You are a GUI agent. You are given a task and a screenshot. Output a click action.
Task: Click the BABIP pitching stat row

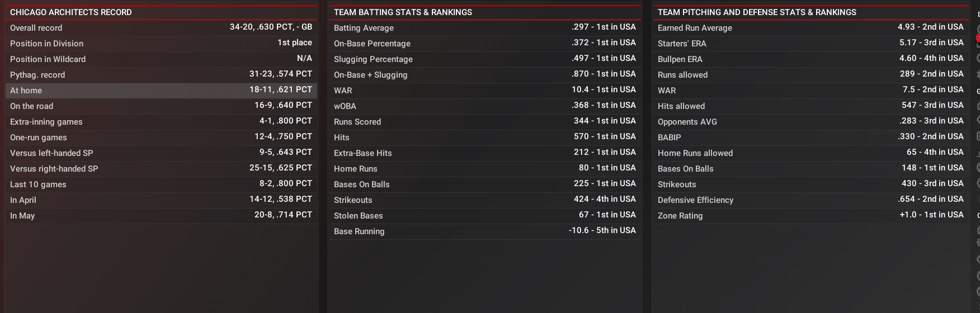click(810, 137)
